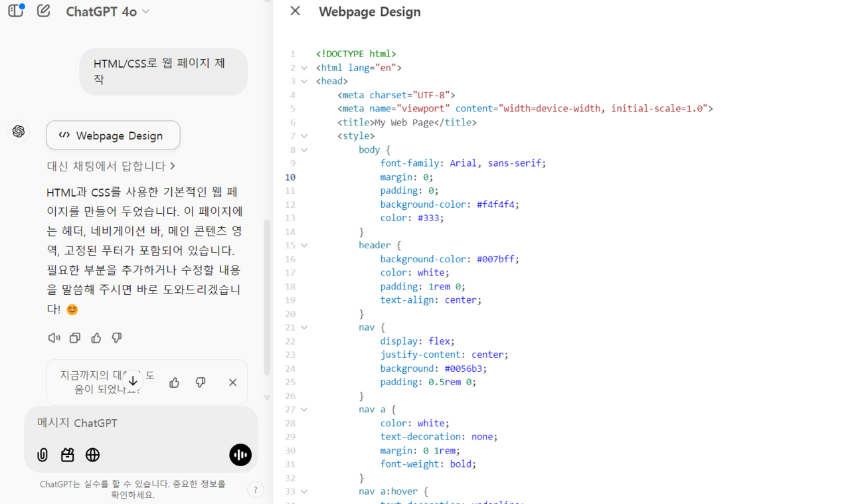Toggle the sidebar panel icon
This screenshot has height=504, width=850.
pos(15,11)
